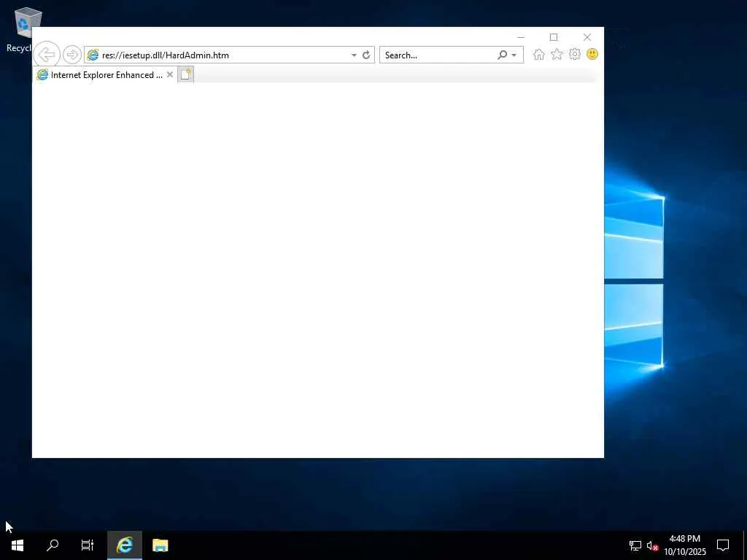Click inside the Search... box
The width and height of the screenshot is (747, 560).
438,55
